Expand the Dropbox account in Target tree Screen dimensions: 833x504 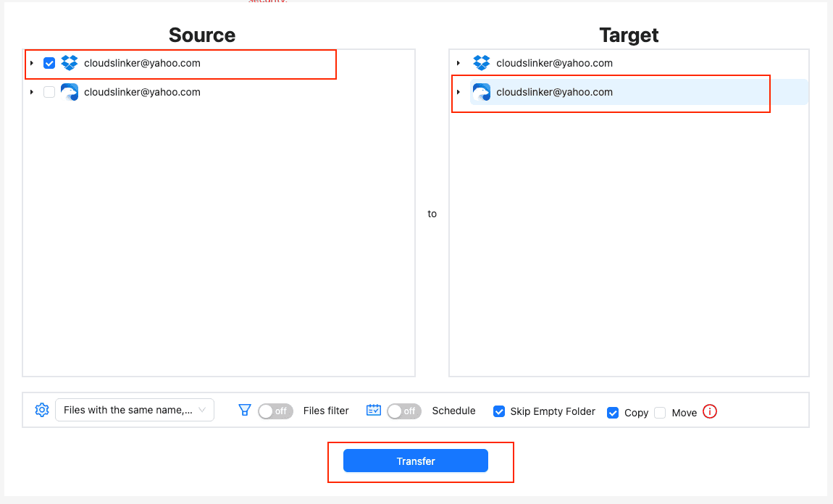tap(459, 63)
